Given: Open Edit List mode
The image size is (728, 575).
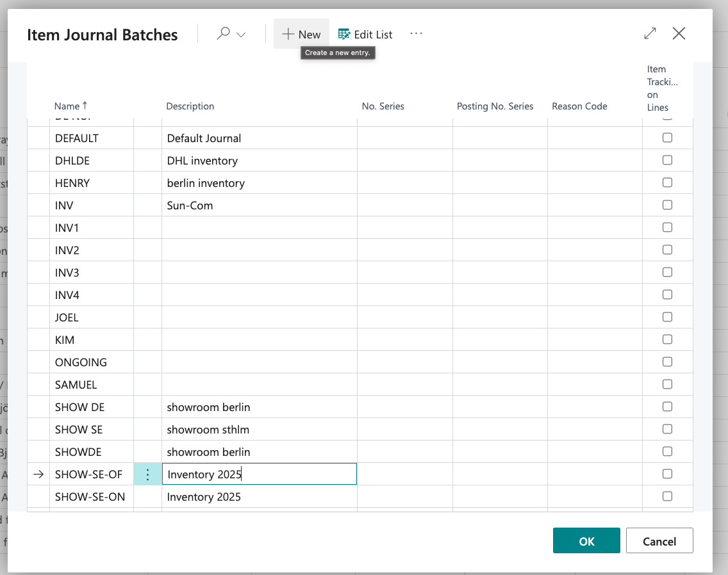Looking at the screenshot, I should (365, 35).
